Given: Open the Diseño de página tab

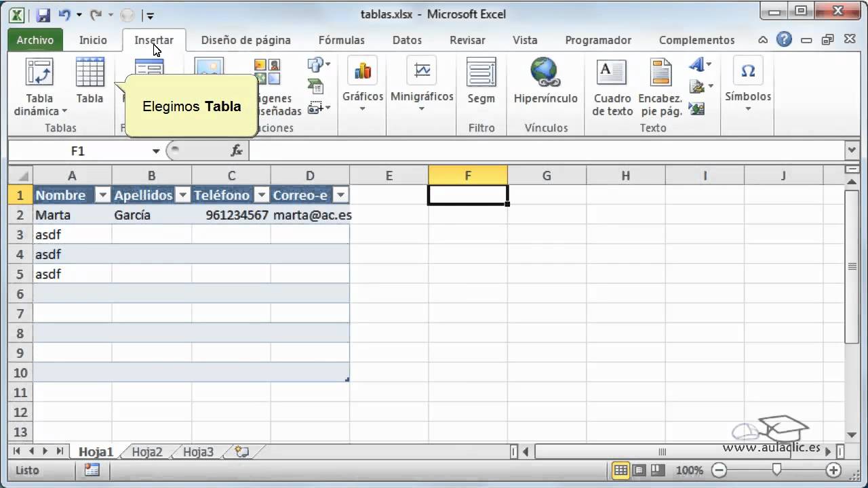Looking at the screenshot, I should (246, 40).
